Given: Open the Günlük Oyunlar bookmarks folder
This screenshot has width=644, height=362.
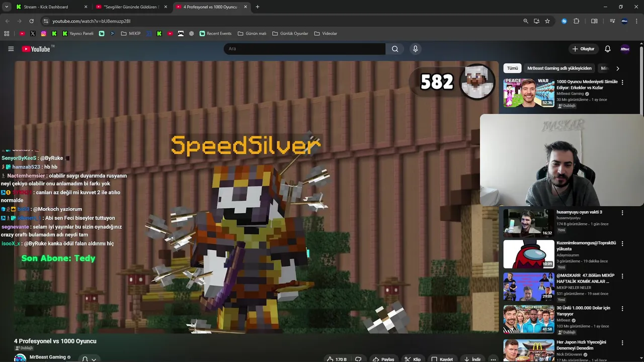Looking at the screenshot, I should coord(290,33).
